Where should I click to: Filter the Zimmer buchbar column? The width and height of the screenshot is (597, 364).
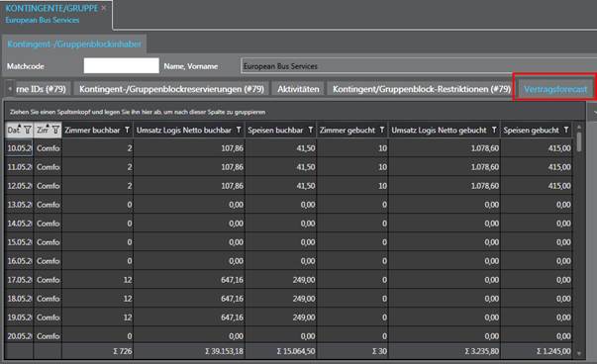coord(127,131)
